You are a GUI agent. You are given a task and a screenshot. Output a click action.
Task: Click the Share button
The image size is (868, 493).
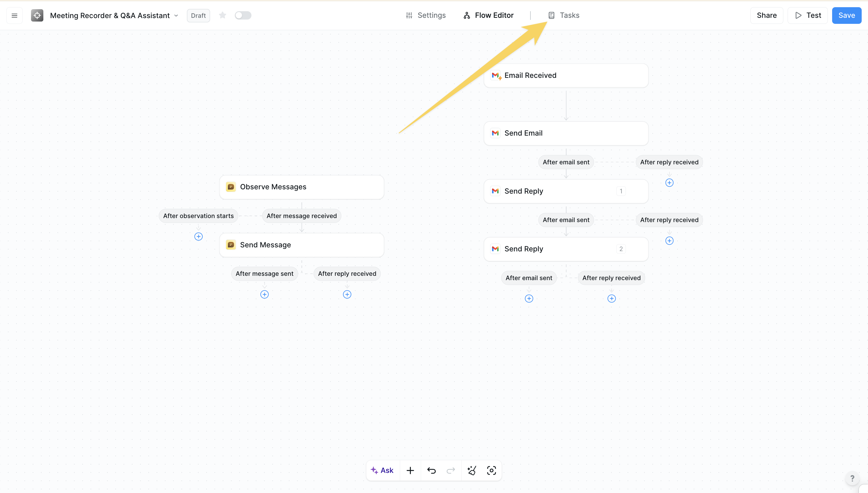[x=766, y=15]
